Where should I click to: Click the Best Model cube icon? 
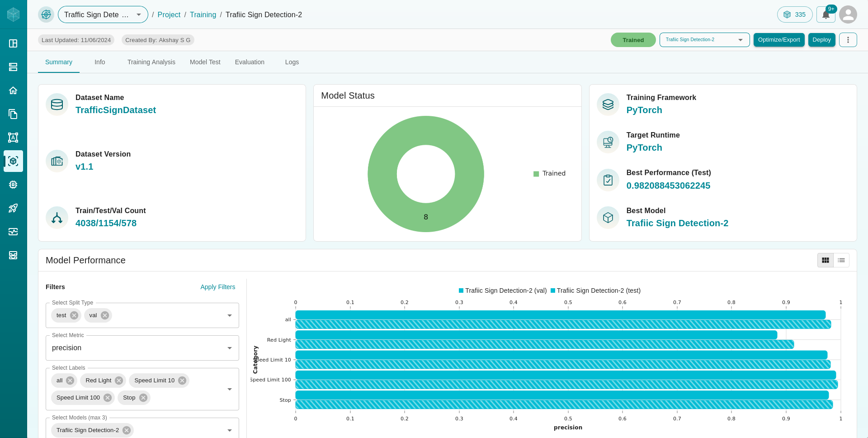coord(608,218)
